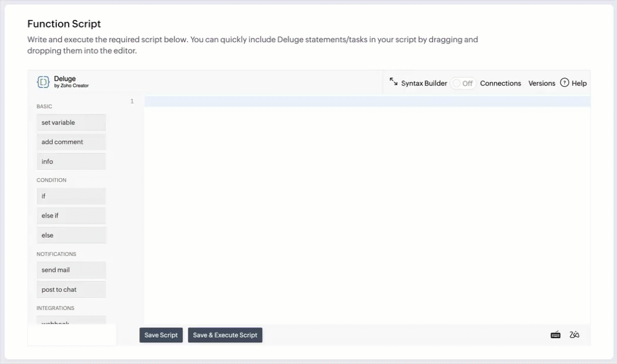Click the Help question mark icon
Image resolution: width=617 pixels, height=364 pixels.
(x=564, y=83)
